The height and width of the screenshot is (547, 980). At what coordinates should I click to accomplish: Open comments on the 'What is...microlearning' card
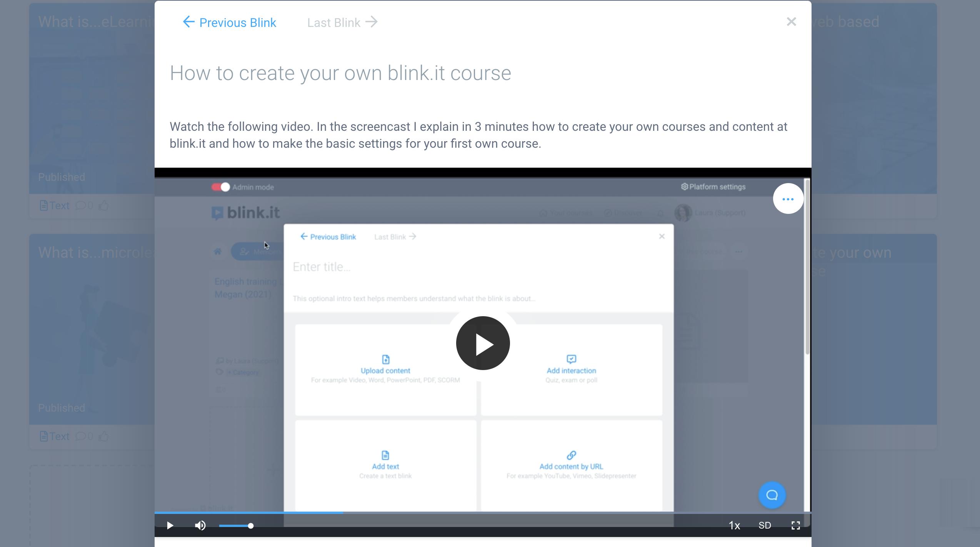click(x=84, y=437)
